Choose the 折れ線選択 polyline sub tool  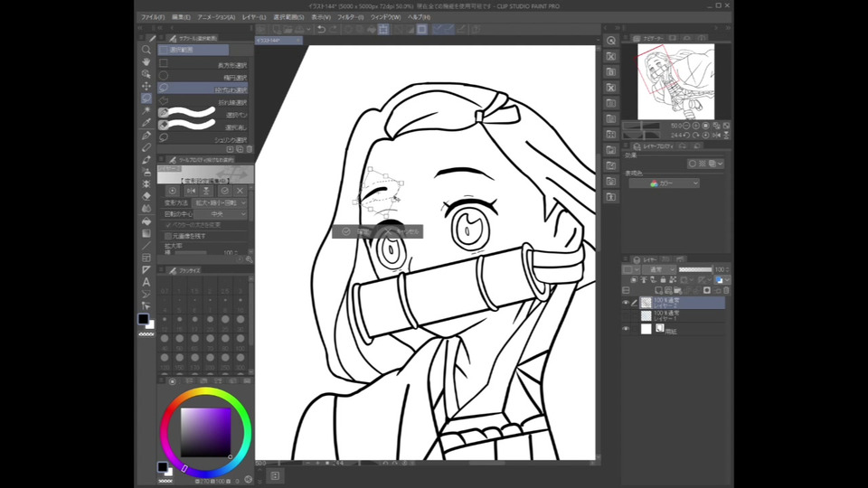203,102
